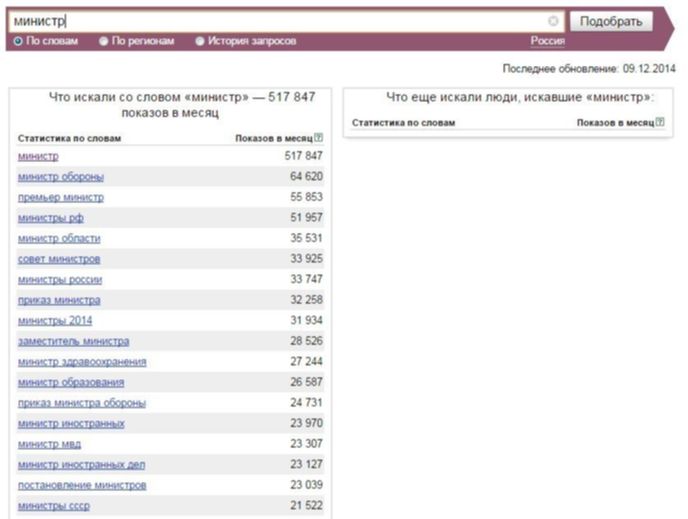This screenshot has width=688, height=519.
Task: Click the value '33 747'
Action: [306, 279]
